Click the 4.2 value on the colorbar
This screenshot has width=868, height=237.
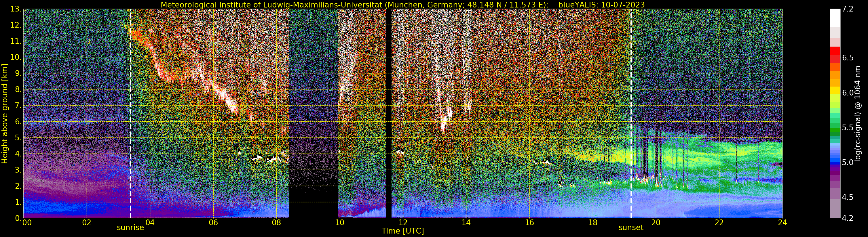[848, 218]
